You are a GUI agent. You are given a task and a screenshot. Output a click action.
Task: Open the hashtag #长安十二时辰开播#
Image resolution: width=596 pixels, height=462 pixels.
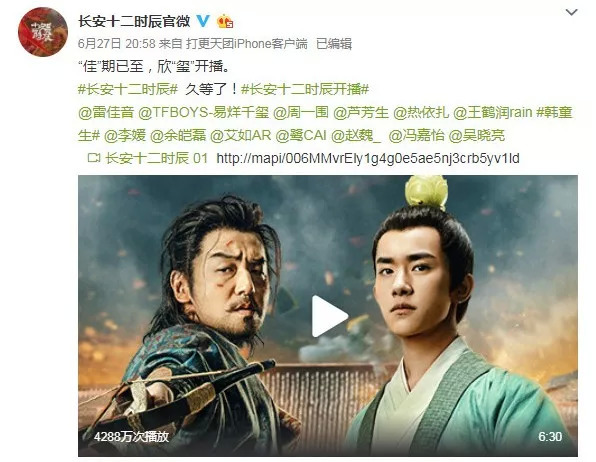pos(305,89)
